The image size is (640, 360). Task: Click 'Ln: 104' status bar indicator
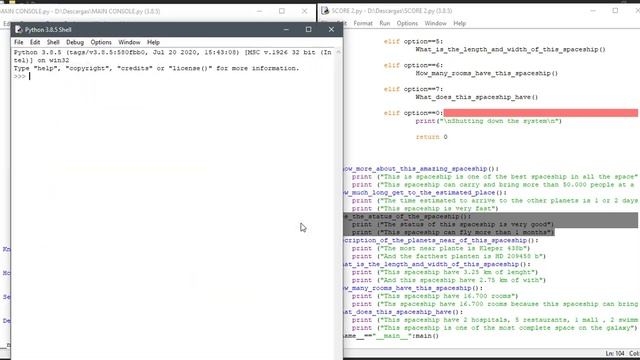(615, 353)
